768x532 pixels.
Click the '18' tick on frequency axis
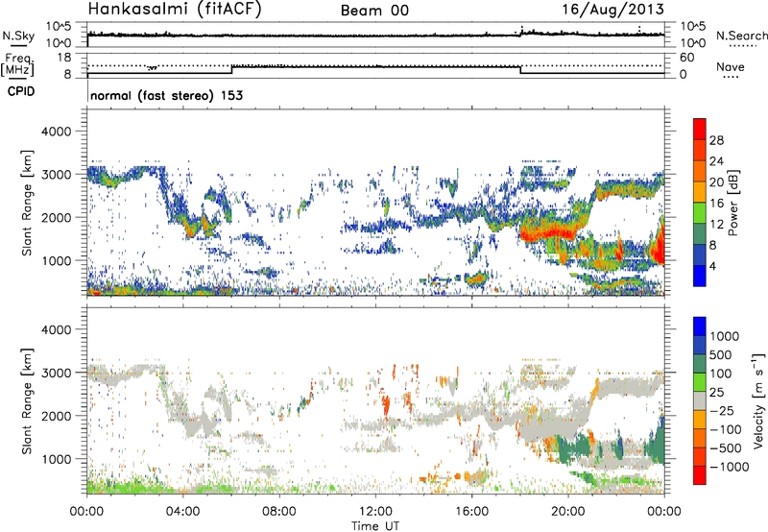[x=65, y=58]
